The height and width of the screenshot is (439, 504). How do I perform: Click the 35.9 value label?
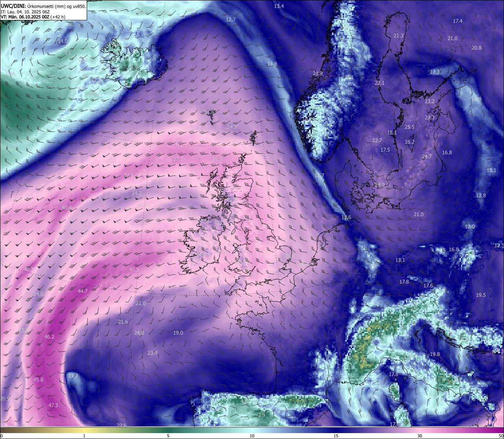coord(217,159)
